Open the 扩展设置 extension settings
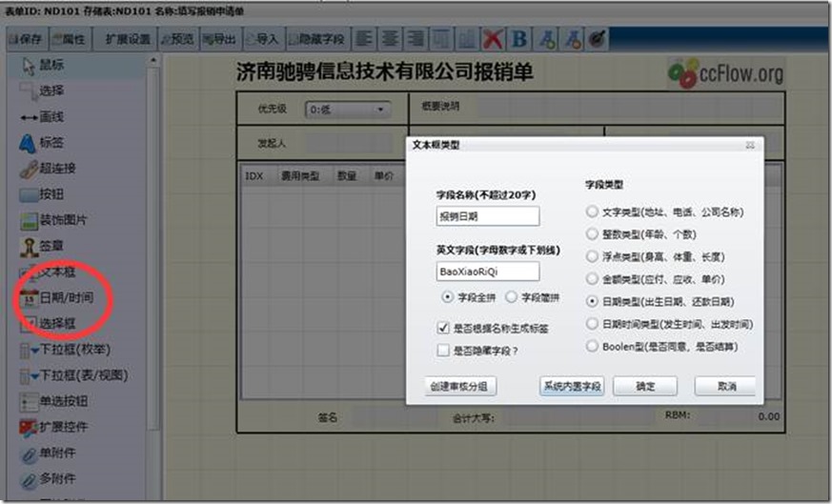 pos(127,39)
